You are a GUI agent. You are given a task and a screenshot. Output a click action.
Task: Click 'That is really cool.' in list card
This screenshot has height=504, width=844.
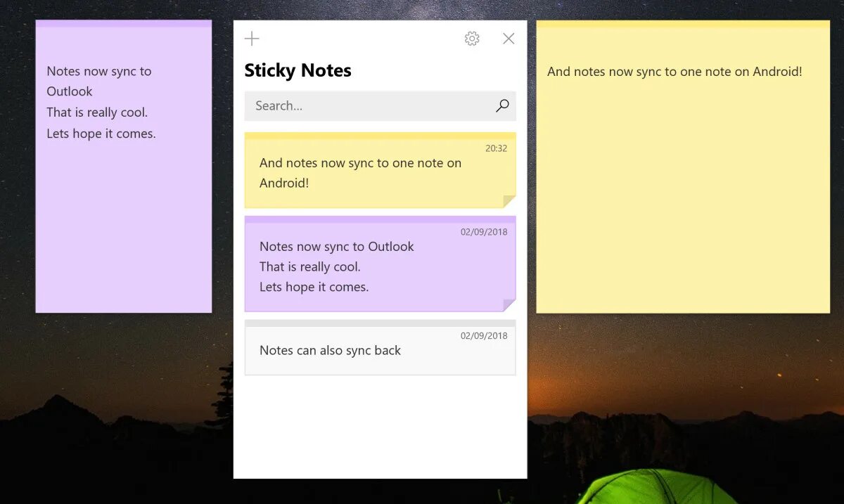(x=310, y=266)
